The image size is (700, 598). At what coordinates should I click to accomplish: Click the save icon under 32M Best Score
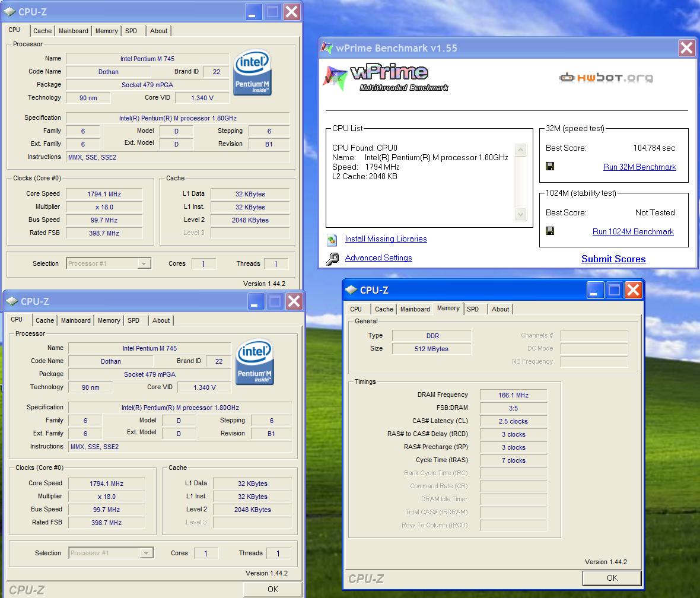pos(550,166)
